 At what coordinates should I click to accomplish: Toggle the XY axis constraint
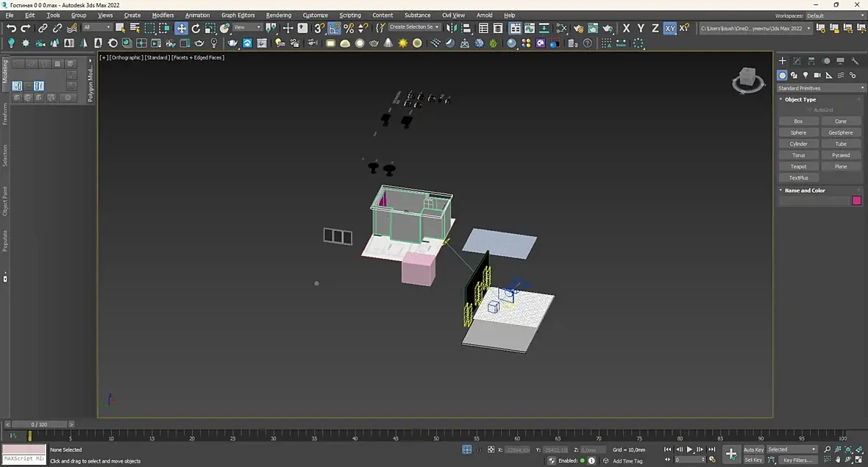(x=669, y=28)
